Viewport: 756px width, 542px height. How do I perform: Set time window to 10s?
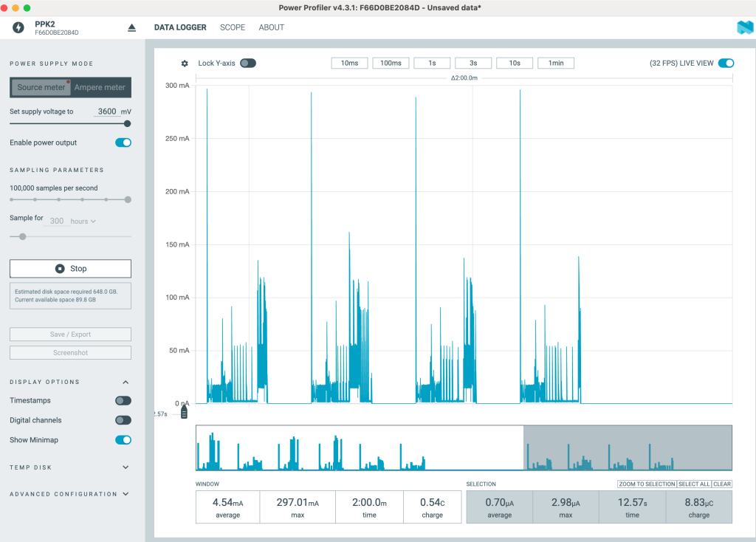click(515, 64)
